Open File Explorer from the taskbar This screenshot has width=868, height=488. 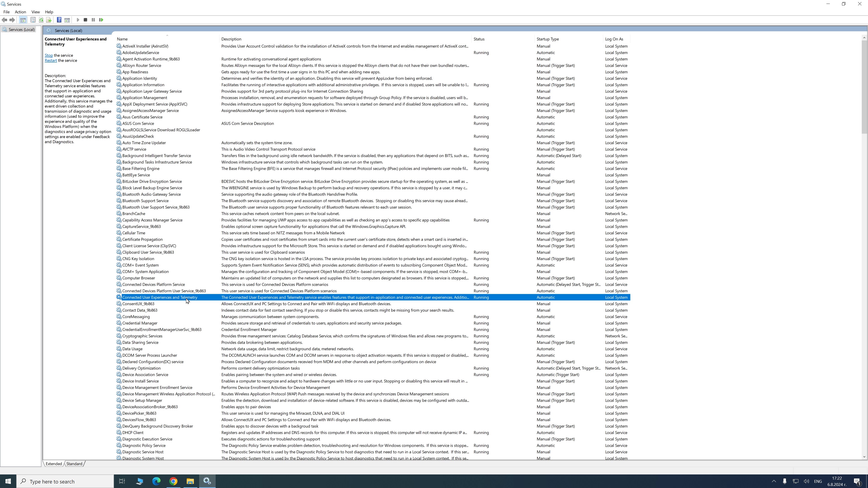190,481
